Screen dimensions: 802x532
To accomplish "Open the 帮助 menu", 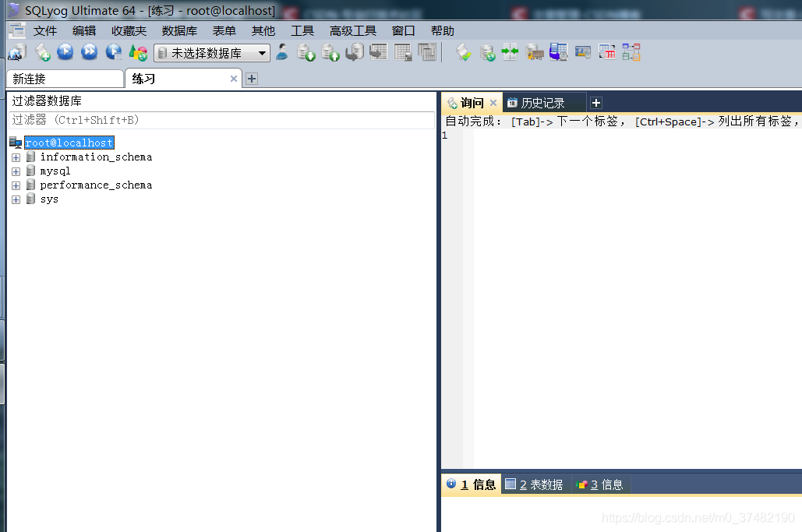I will pos(443,31).
